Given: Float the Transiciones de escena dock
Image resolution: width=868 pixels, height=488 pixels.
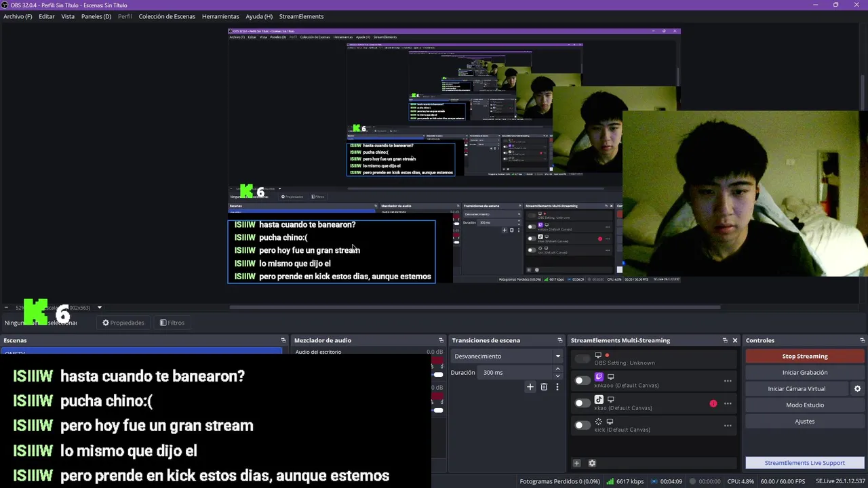Looking at the screenshot, I should [x=560, y=340].
